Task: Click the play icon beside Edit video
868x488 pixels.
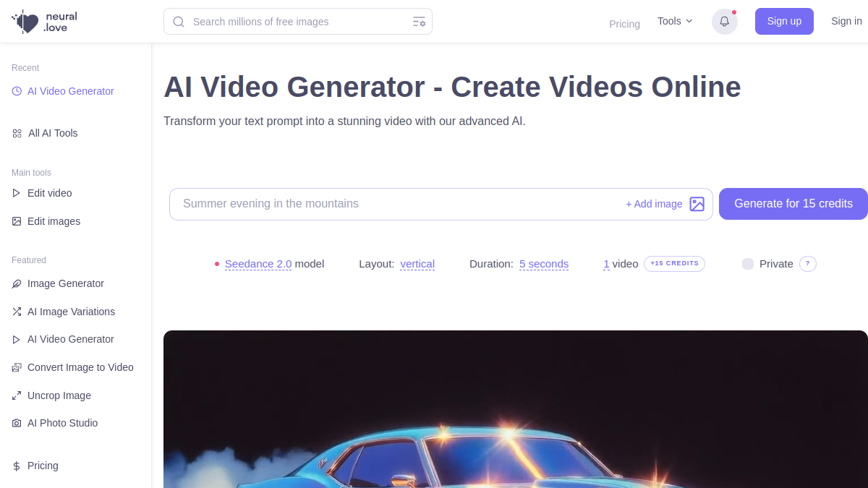Action: tap(17, 193)
